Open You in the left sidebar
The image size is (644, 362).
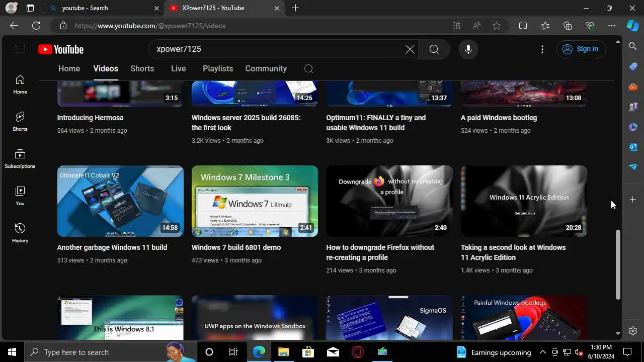[x=20, y=196]
